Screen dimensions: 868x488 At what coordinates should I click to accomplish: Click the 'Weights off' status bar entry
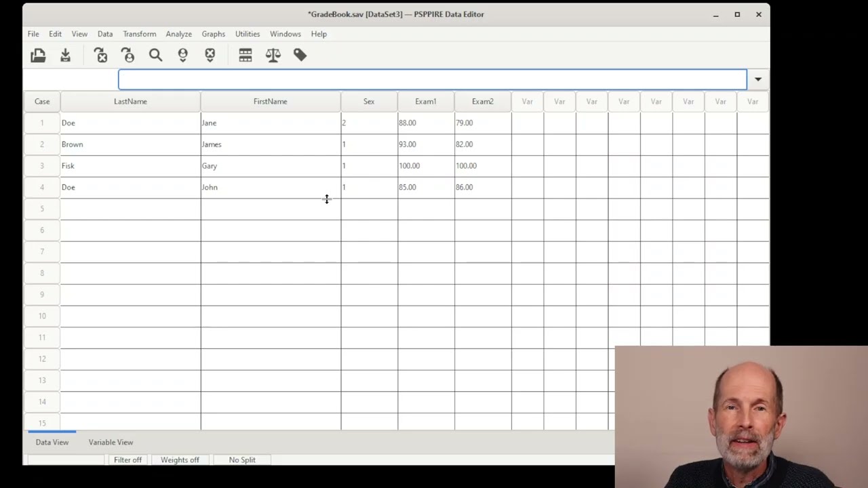tap(180, 460)
